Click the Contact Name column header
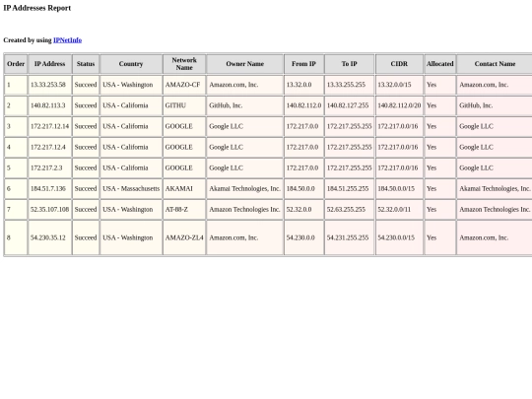 coord(495,64)
